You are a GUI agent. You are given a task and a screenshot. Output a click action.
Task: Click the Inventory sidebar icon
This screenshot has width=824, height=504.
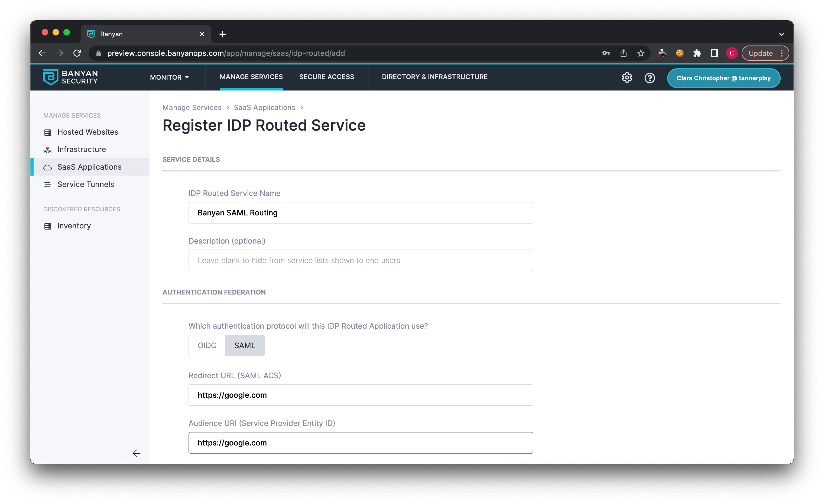click(47, 226)
